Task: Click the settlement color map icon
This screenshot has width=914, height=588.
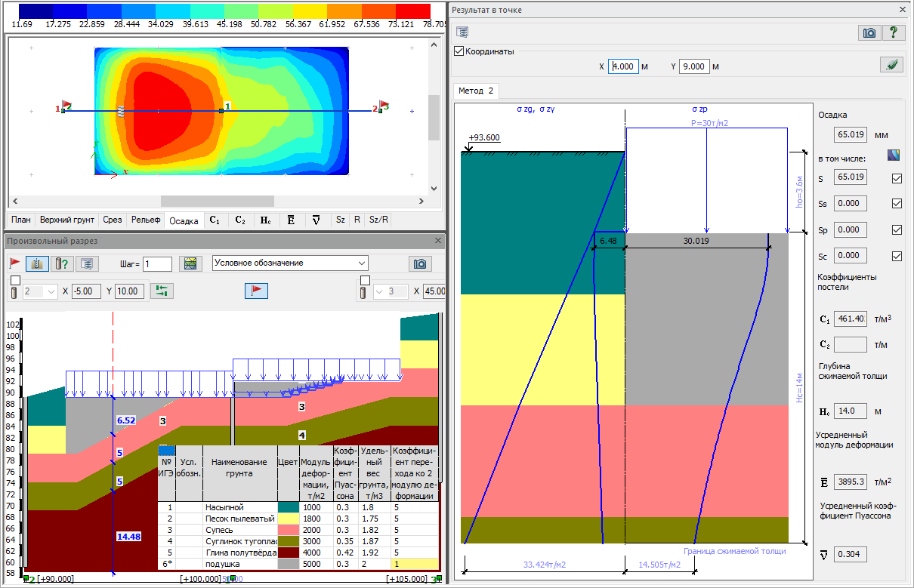Action: (894, 155)
